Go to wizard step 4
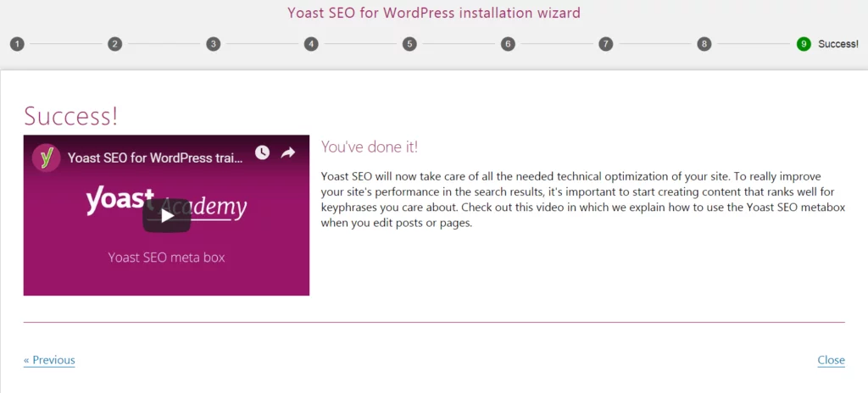Viewport: 868px width, 393px height. click(x=311, y=44)
